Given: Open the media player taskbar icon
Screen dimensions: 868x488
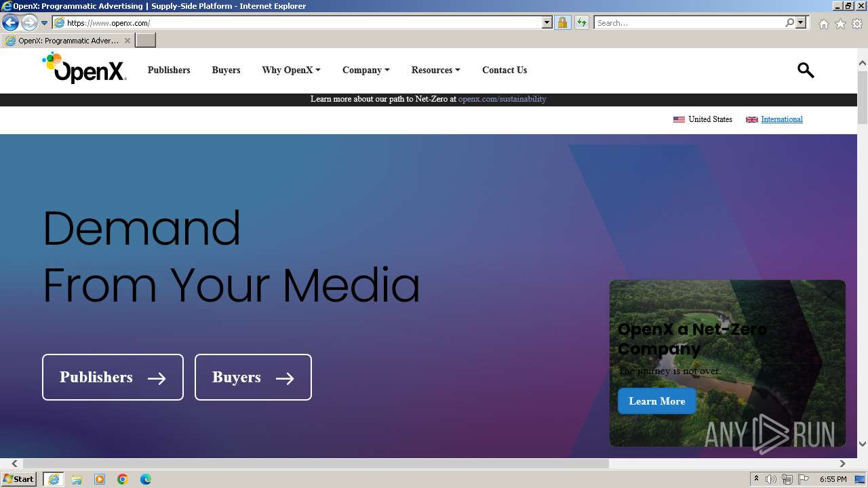Looking at the screenshot, I should click(100, 479).
